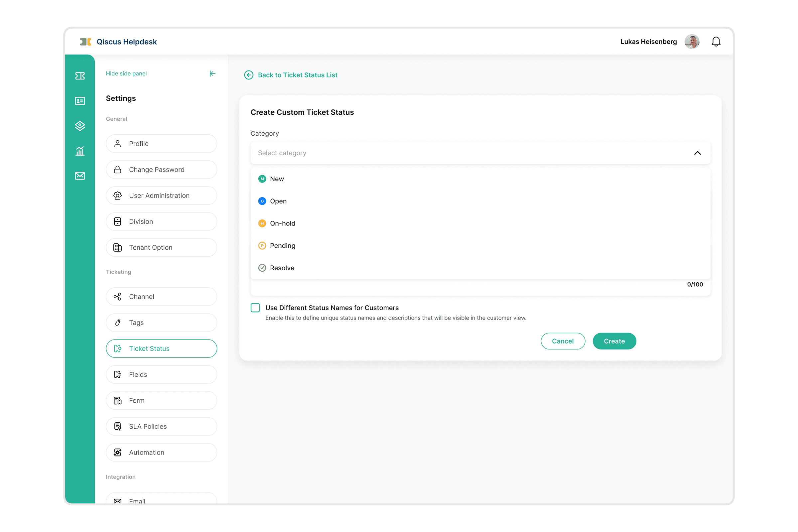
Task: Enable Use Different Status Names checkbox
Action: pyautogui.click(x=255, y=308)
